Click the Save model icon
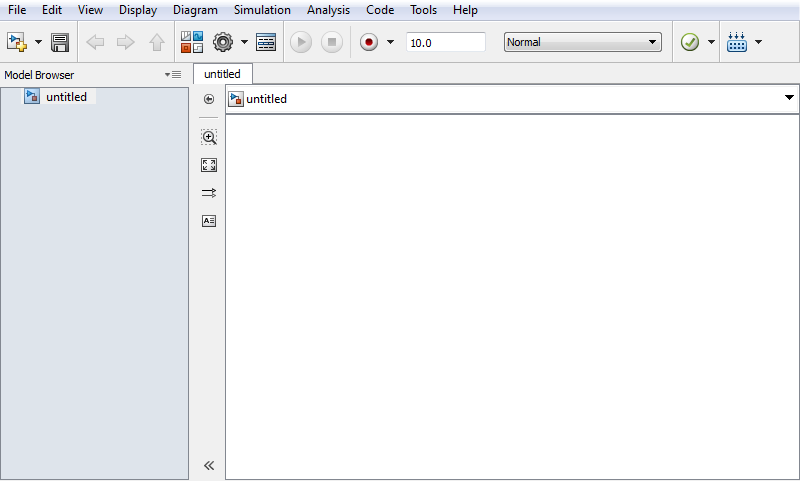 point(60,43)
